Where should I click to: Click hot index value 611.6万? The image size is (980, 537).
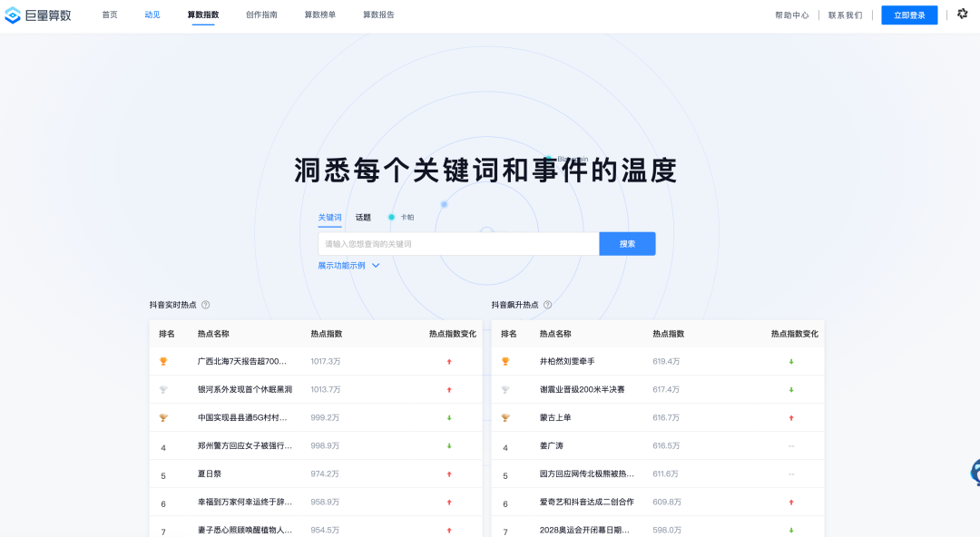(x=666, y=474)
